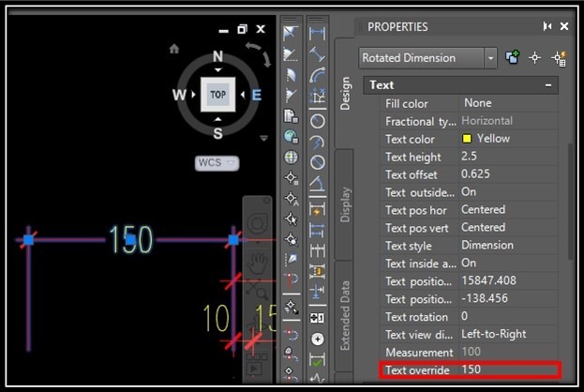This screenshot has height=392, width=584.
Task: Select the Quick Dimension tool with lightning bolt
Action: point(317,209)
